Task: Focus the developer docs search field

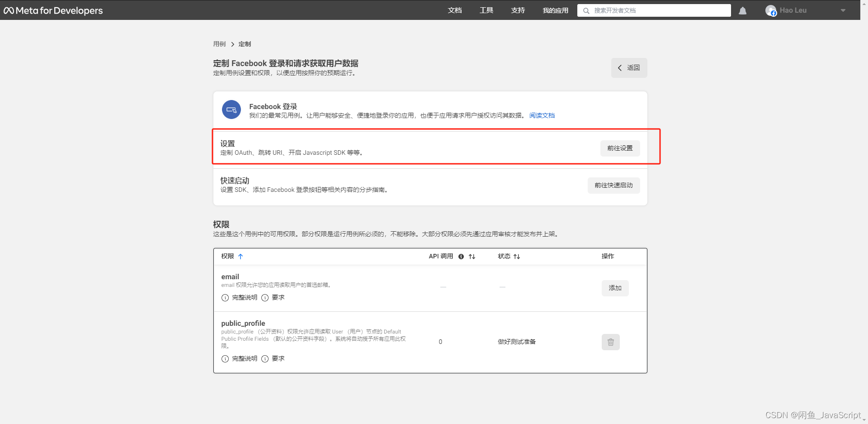Action: pos(654,10)
